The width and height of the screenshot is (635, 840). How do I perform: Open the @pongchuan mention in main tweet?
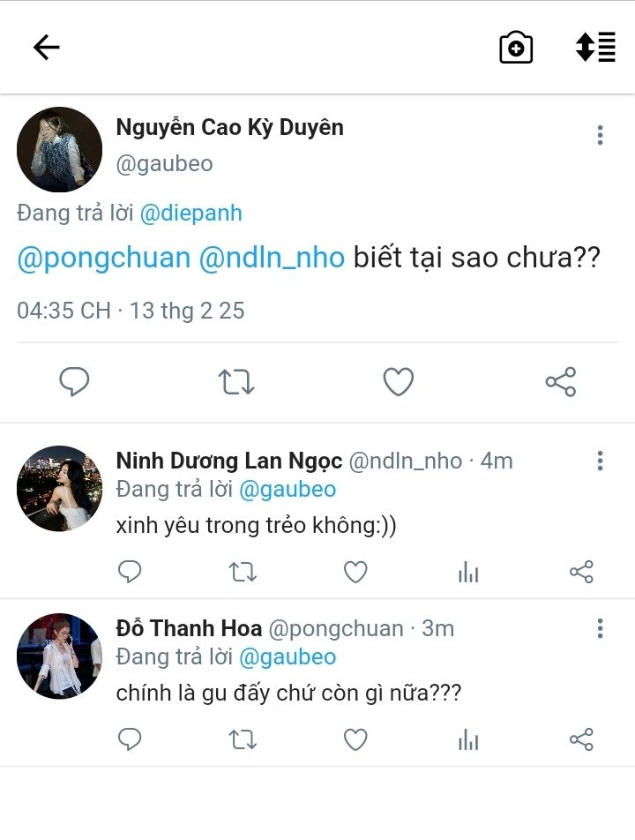click(104, 258)
